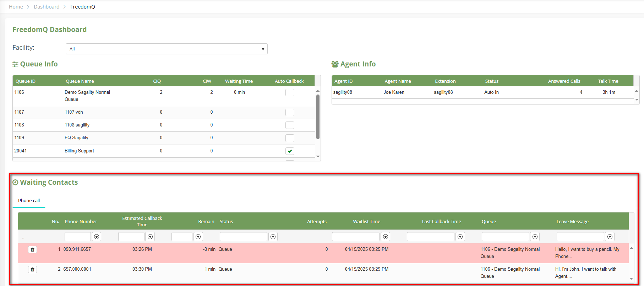Open filter menu for Status column
The image size is (644, 286).
click(273, 237)
